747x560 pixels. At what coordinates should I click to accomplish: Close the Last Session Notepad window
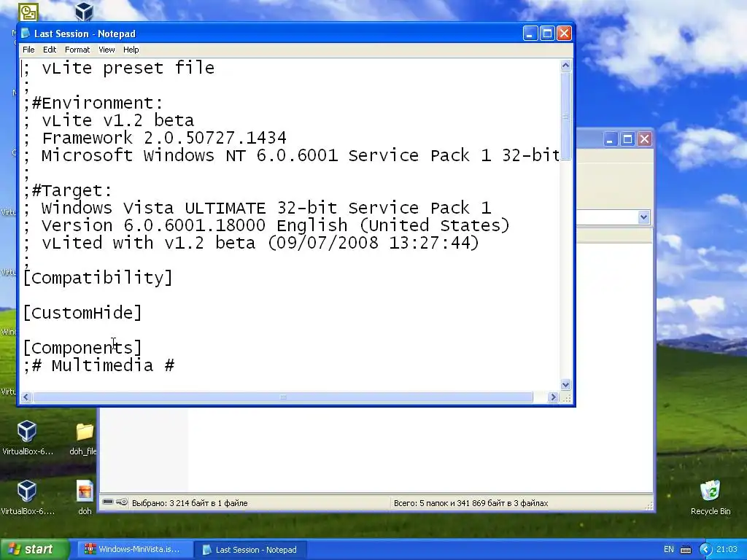tap(564, 34)
